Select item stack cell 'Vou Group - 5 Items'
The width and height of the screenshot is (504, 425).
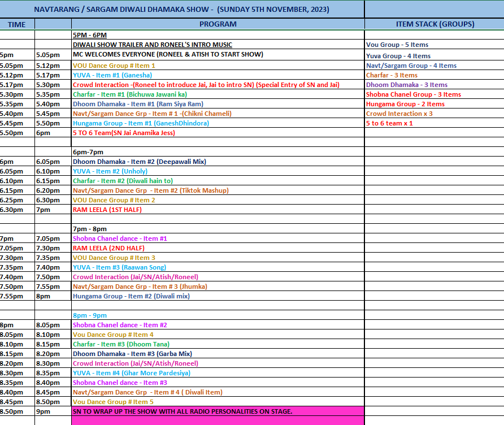pos(435,45)
